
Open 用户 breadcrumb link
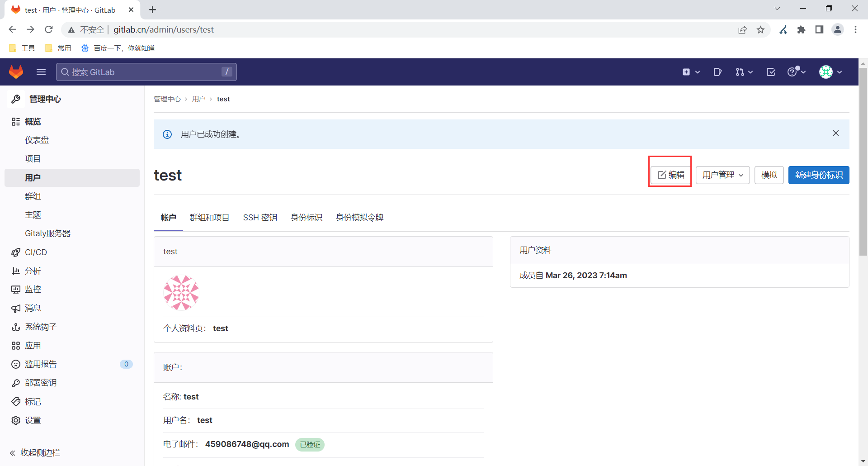coord(198,99)
